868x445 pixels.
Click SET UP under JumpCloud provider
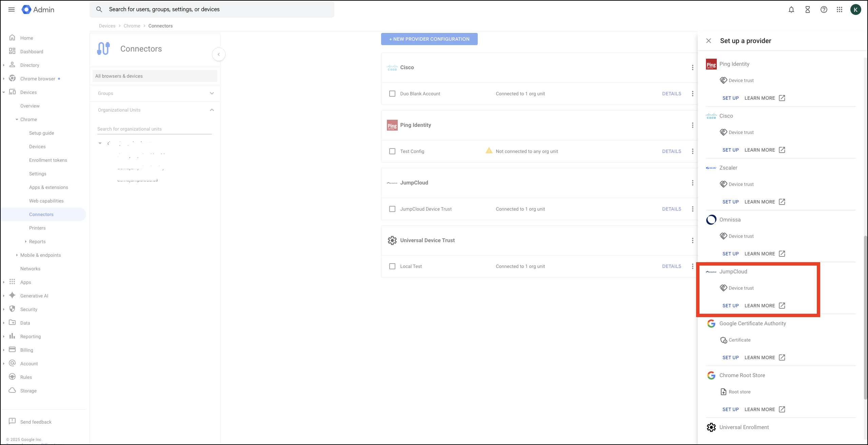pyautogui.click(x=731, y=306)
